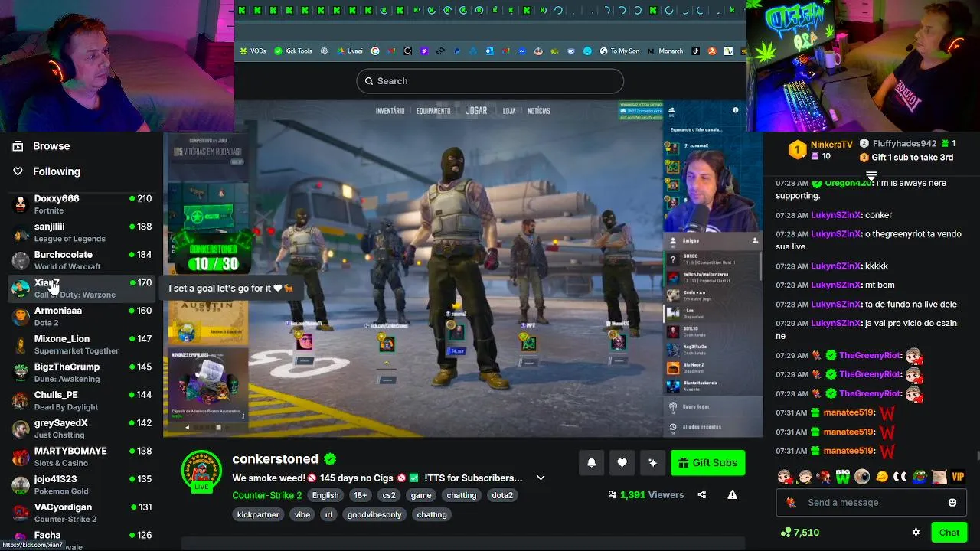
Task: Choose the white cat emote
Action: [939, 477]
